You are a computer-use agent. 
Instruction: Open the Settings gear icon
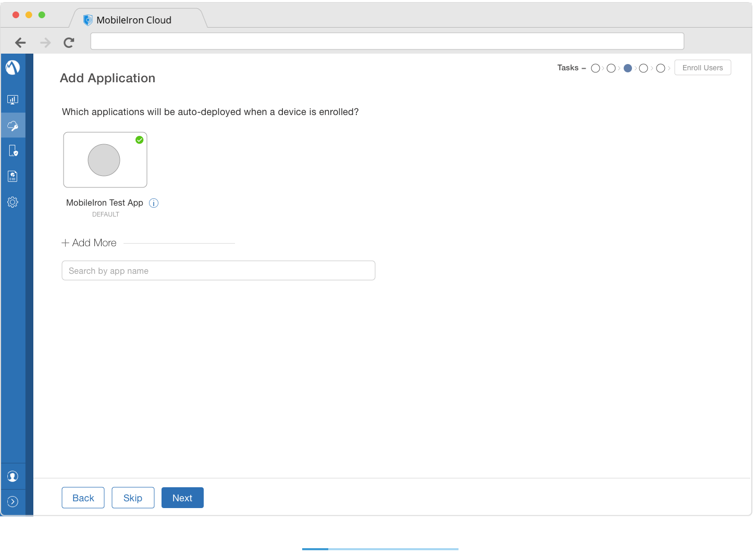[x=13, y=202]
